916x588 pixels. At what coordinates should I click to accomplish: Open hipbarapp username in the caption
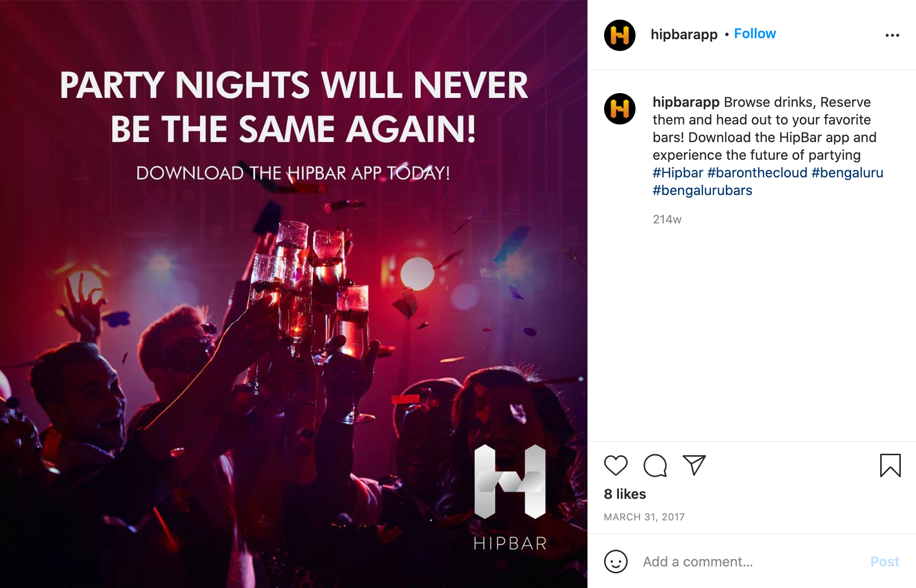[x=686, y=102]
